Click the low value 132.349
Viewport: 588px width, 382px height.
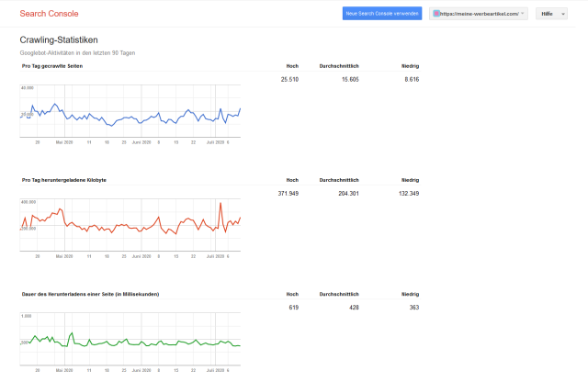[x=409, y=194]
